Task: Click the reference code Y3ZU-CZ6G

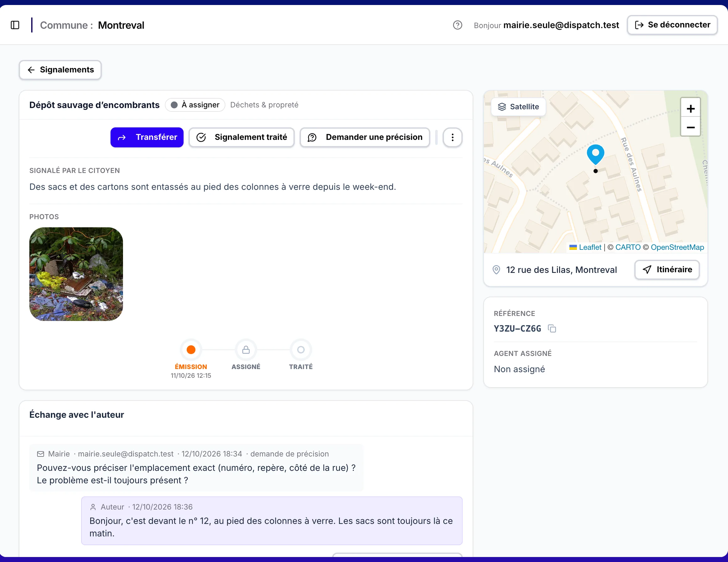Action: click(517, 329)
